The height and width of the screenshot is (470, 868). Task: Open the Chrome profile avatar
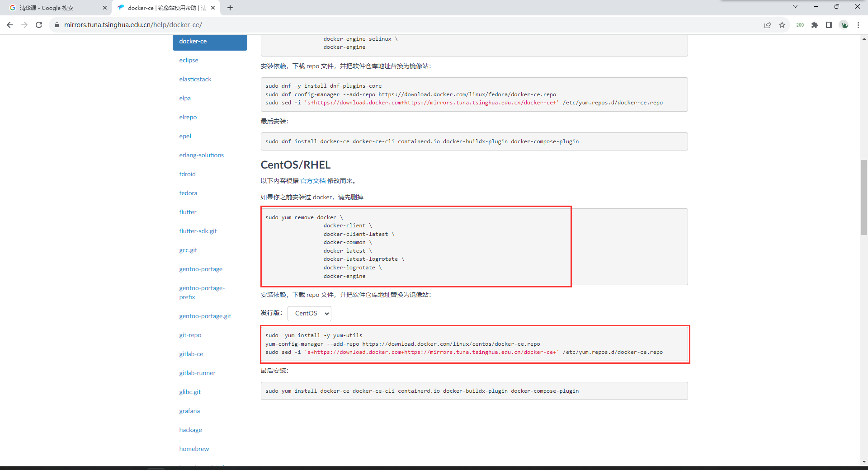click(x=844, y=25)
